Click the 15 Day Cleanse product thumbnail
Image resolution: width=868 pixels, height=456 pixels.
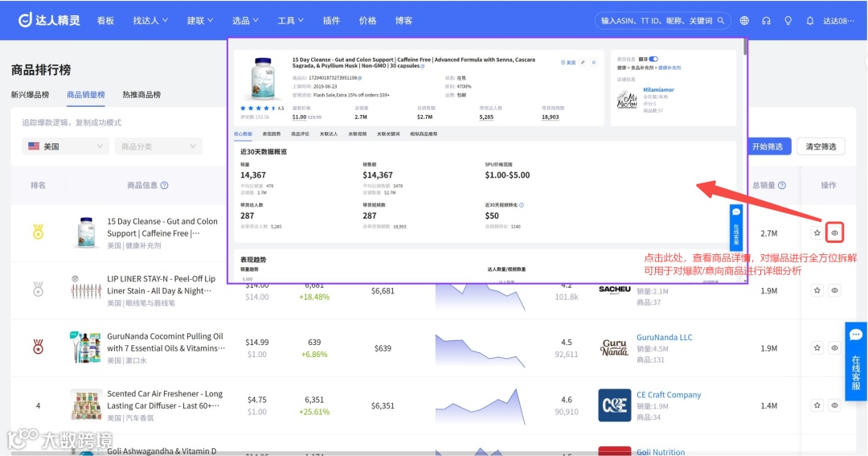pos(86,232)
